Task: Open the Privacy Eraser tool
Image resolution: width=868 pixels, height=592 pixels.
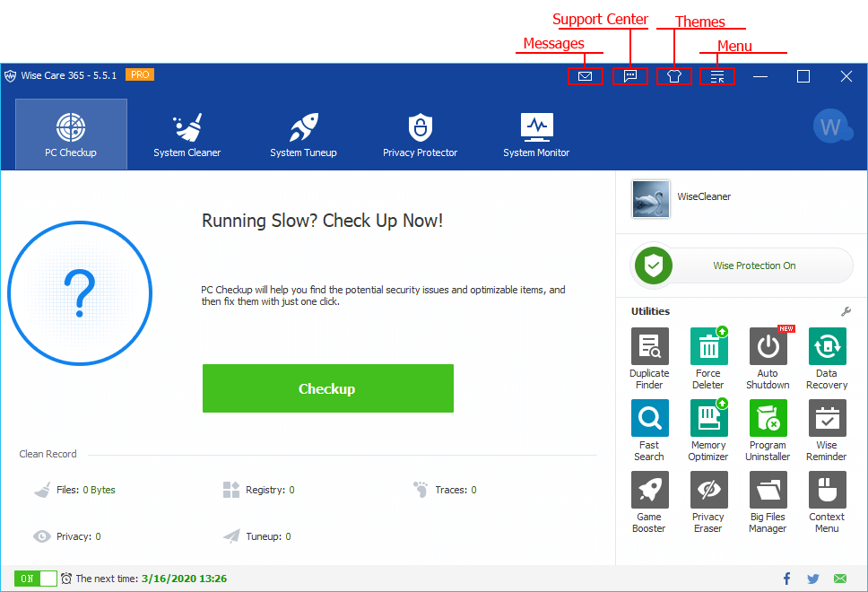Action: tap(707, 491)
